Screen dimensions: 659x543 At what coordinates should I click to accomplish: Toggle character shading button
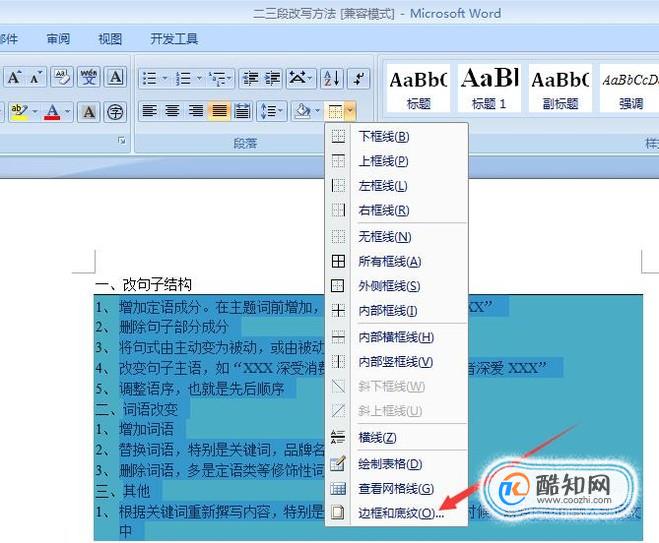tap(89, 112)
